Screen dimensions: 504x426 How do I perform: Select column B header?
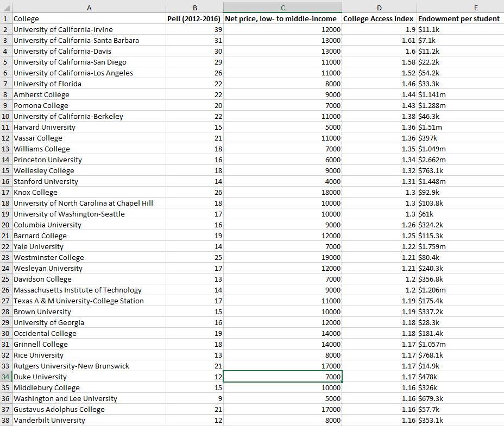tap(194, 7)
